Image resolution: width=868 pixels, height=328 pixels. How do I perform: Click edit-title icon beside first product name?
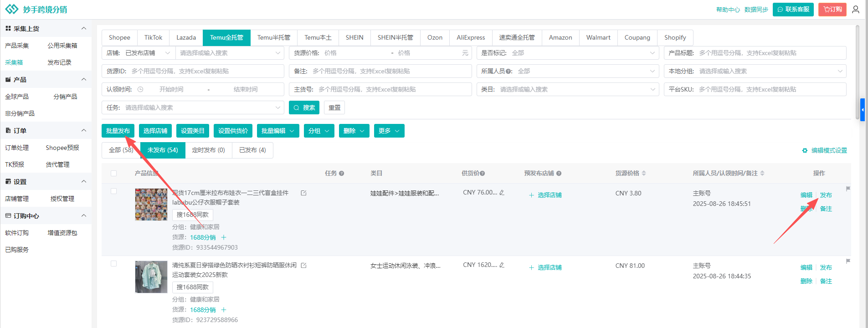click(303, 193)
